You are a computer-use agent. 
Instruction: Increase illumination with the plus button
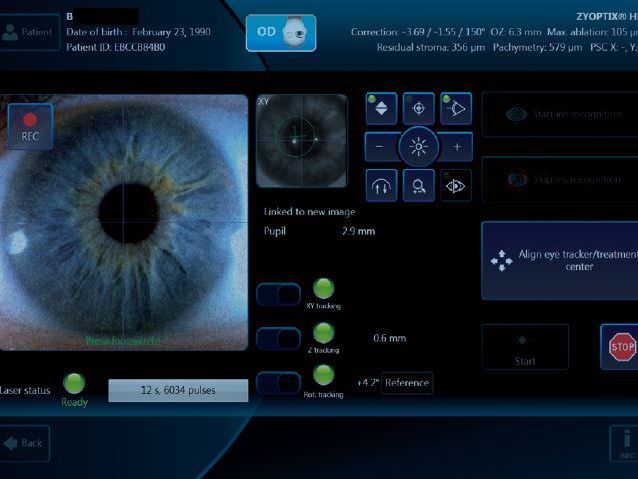click(x=456, y=147)
